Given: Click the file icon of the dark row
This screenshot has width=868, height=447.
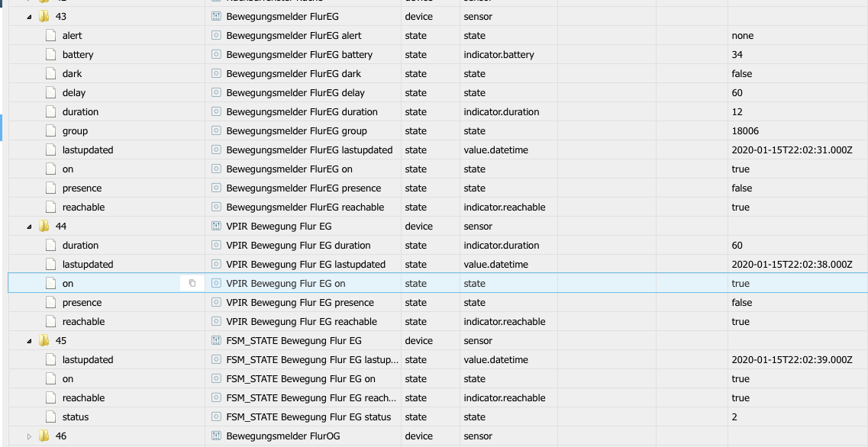Looking at the screenshot, I should click(51, 73).
